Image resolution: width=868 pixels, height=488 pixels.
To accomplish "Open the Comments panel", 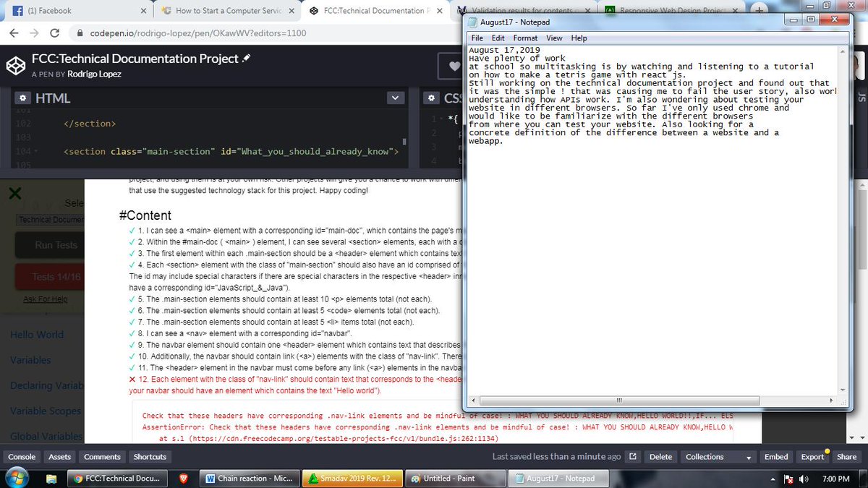I will pyautogui.click(x=102, y=457).
